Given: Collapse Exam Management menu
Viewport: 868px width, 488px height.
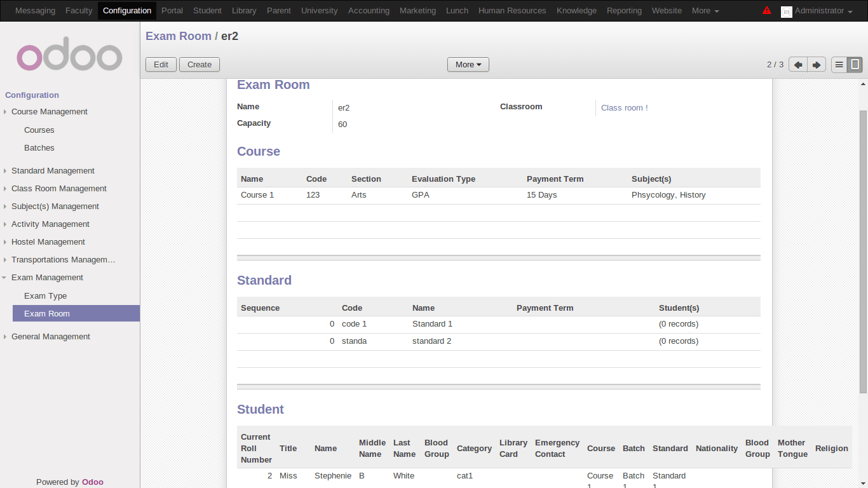Looking at the screenshot, I should point(47,278).
